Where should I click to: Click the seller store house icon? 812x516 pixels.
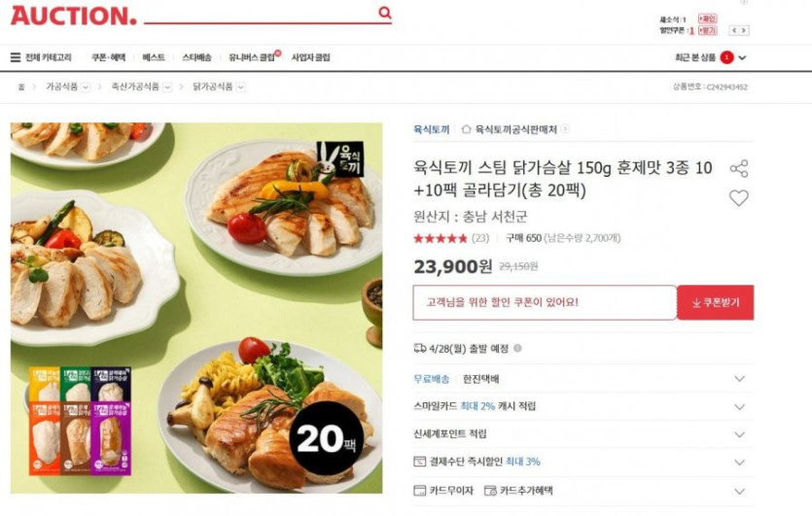(x=466, y=129)
